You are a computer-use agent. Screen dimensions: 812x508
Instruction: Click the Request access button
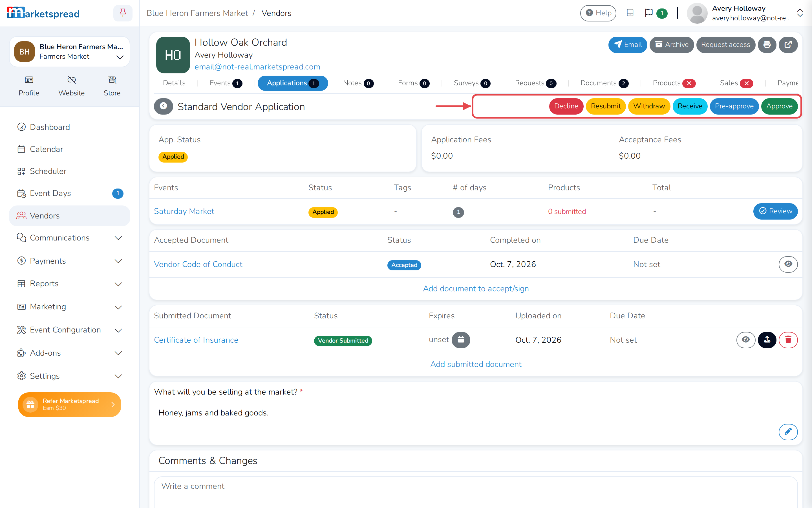(x=725, y=45)
